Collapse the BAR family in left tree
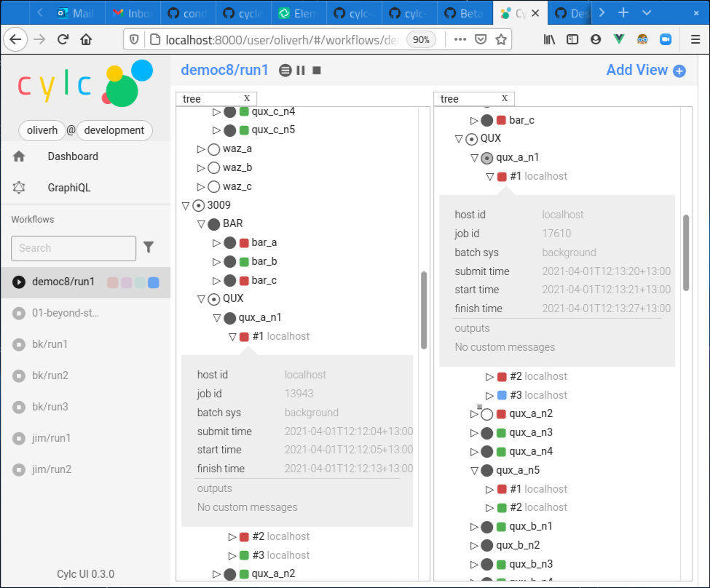 pyautogui.click(x=201, y=224)
